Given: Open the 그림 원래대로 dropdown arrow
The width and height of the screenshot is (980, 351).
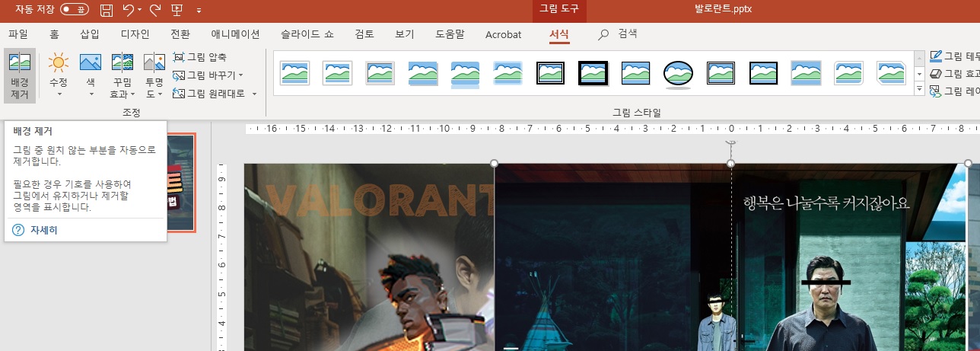Looking at the screenshot, I should [x=255, y=94].
